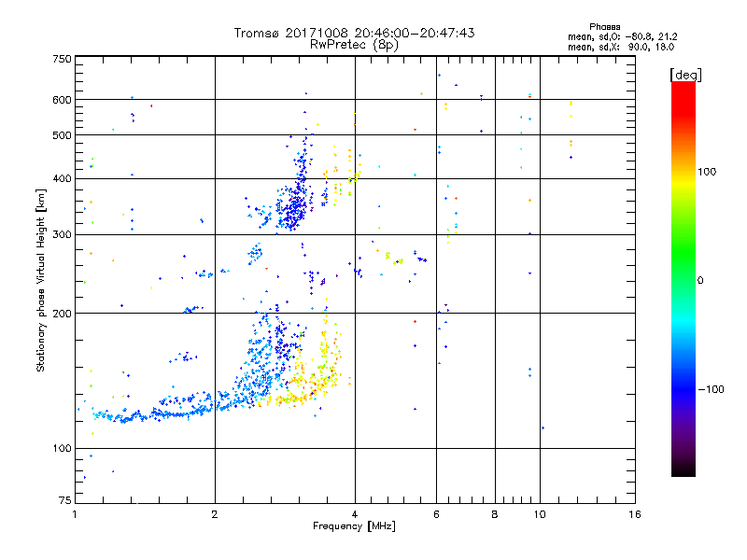Viewport: 747px width, 560px height.
Task: Click x-axis tick label '6'
Action: 436,514
